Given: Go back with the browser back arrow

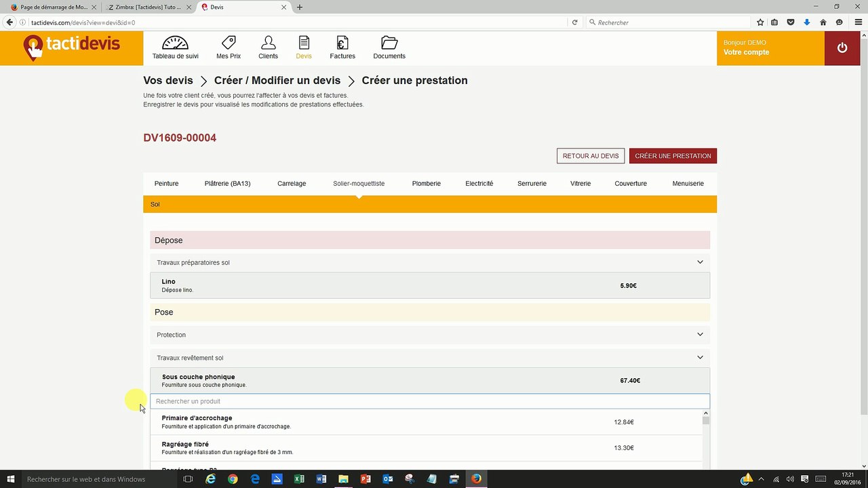Looking at the screenshot, I should tap(9, 22).
